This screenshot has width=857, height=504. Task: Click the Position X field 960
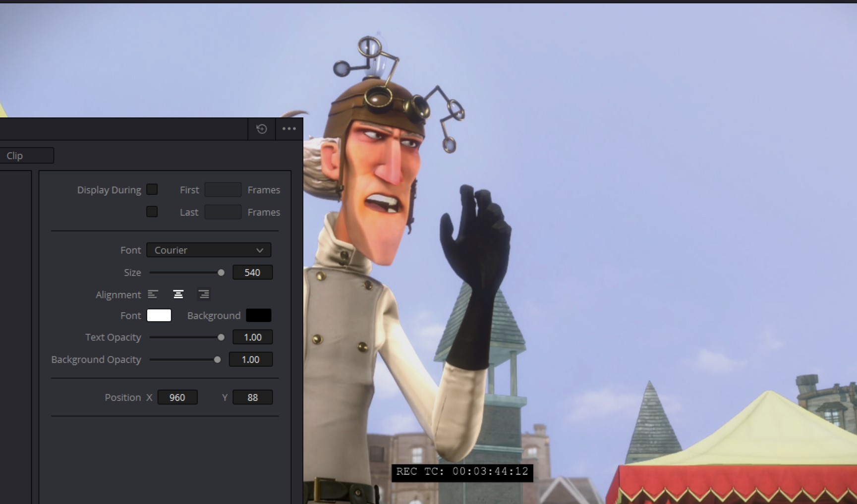[177, 397]
